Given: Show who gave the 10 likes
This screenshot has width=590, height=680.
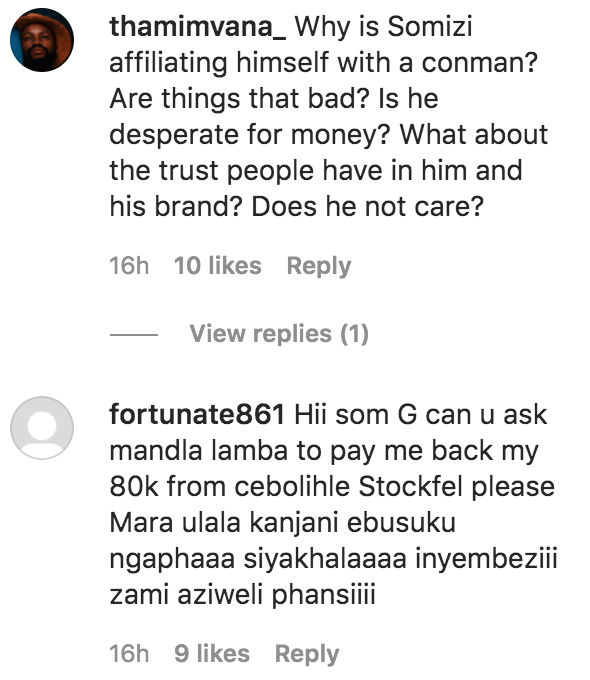Looking at the screenshot, I should [x=218, y=266].
